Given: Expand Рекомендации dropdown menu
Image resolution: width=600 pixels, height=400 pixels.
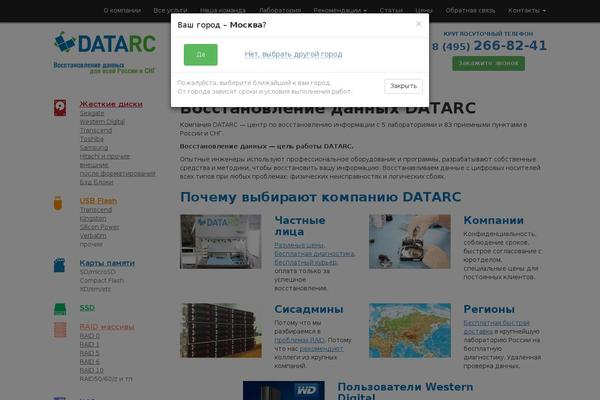Looking at the screenshot, I should 340,10.
